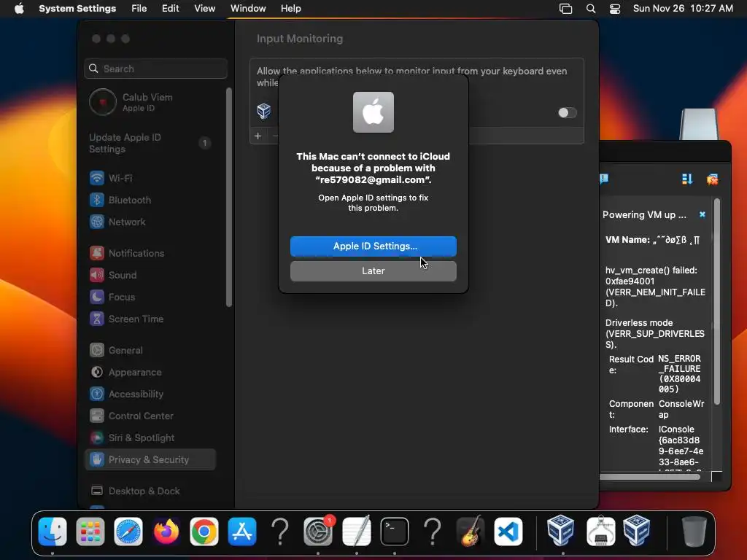The image size is (747, 560).
Task: Select the NS_ERROR_FAILURE result code text
Action: pyautogui.click(x=680, y=374)
